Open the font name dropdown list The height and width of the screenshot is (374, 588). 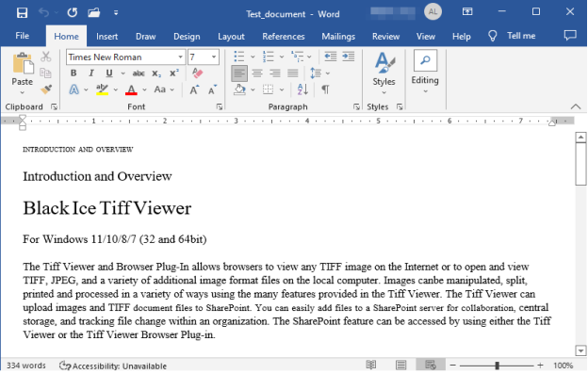pos(180,57)
